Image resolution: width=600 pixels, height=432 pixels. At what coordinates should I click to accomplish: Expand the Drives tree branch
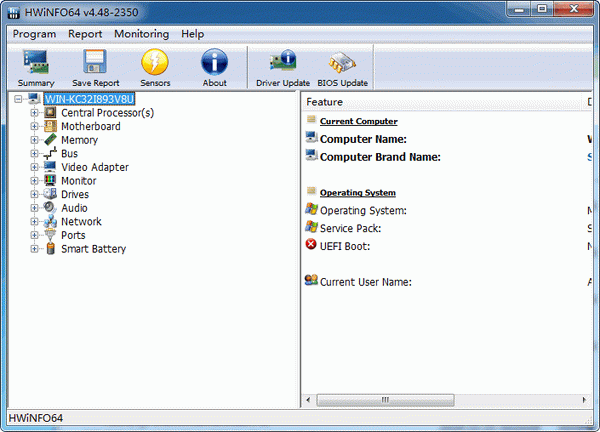click(35, 195)
